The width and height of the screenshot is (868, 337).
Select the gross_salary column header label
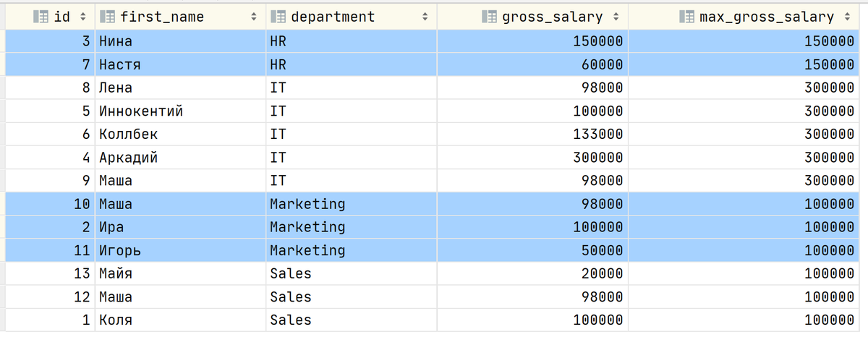553,17
